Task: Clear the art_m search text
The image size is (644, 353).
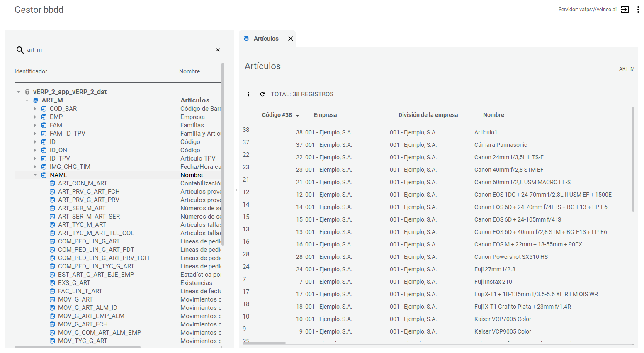Action: tap(218, 50)
